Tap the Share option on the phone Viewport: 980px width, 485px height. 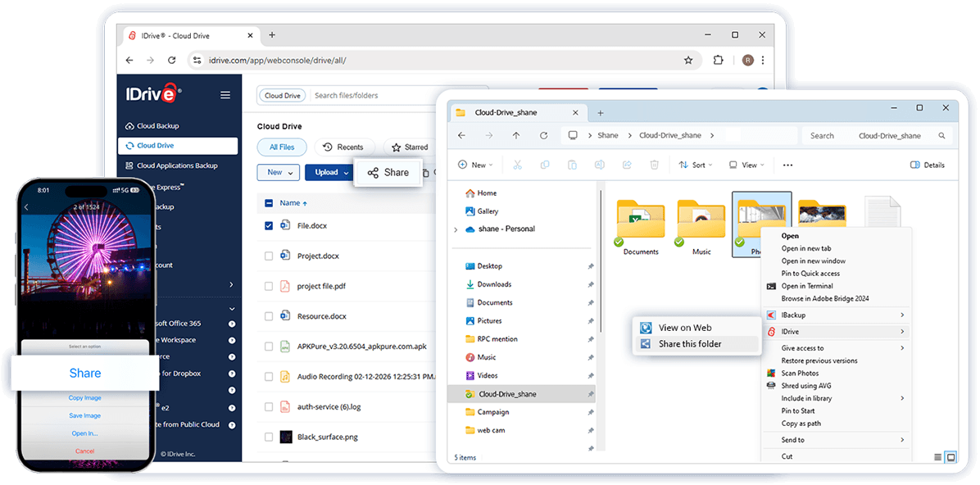(85, 373)
